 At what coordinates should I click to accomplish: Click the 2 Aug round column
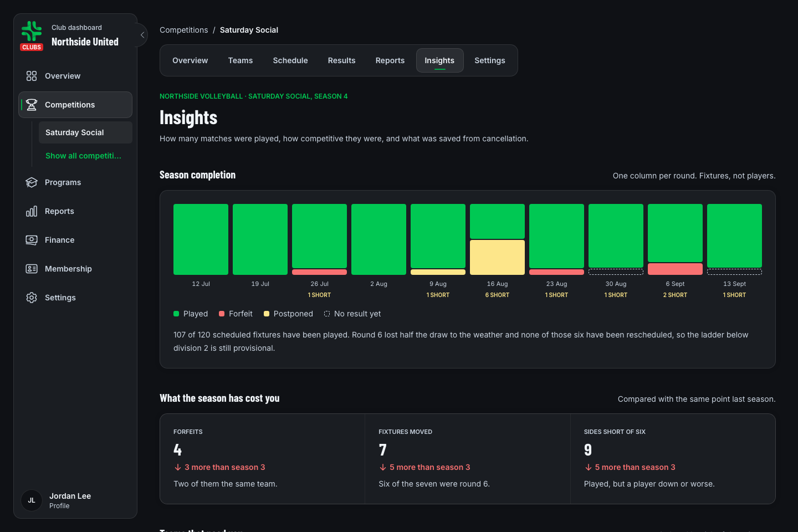[x=378, y=239]
